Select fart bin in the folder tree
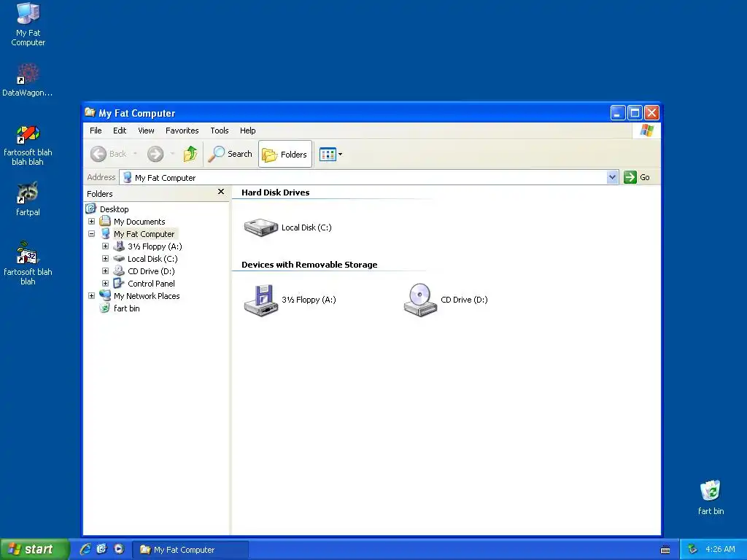 126,308
